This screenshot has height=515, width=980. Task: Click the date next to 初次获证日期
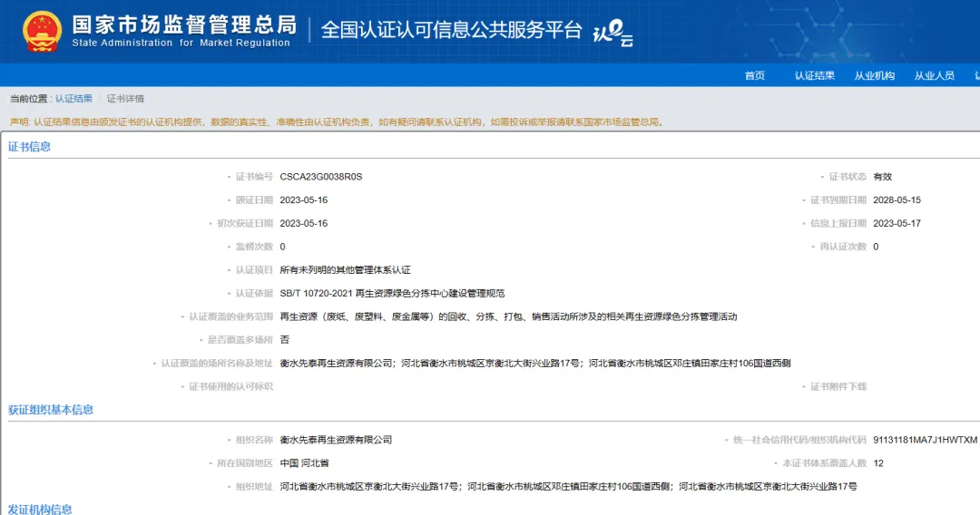click(304, 223)
